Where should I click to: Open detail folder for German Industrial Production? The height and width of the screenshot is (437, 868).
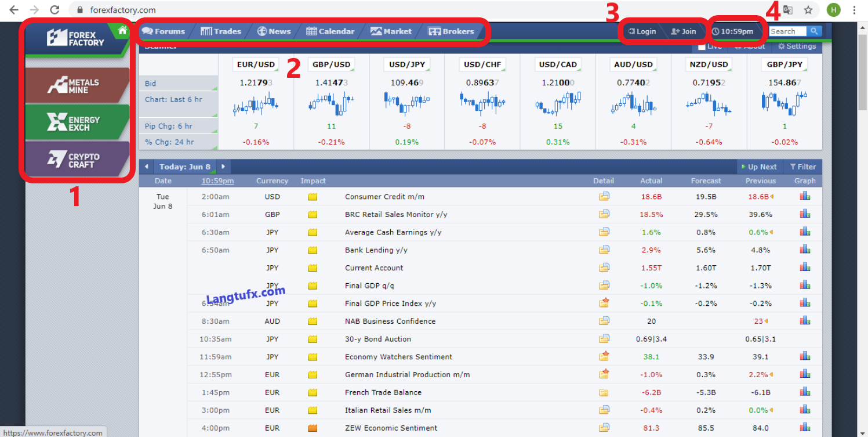(604, 374)
